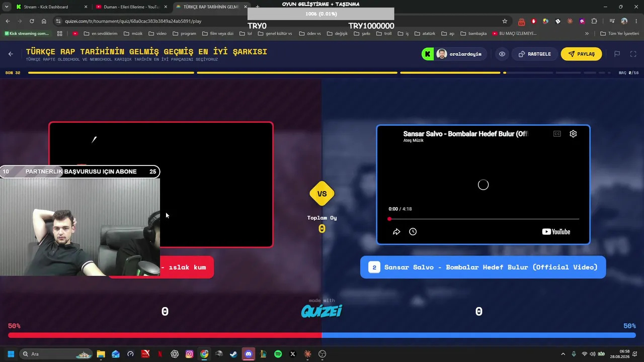Image resolution: width=644 pixels, height=362 pixels.
Task: Open YouTube video settings gear
Action: click(x=573, y=134)
